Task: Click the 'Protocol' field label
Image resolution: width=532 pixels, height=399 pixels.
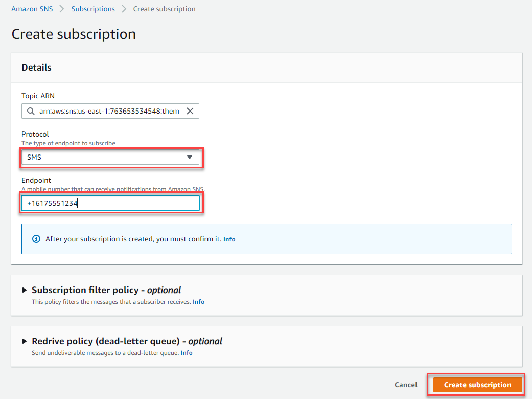Action: point(35,134)
